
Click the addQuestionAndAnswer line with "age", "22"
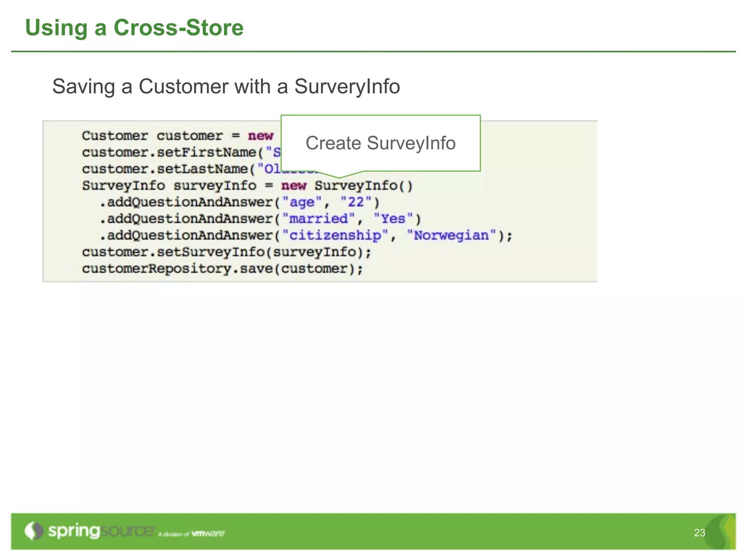[x=240, y=202]
